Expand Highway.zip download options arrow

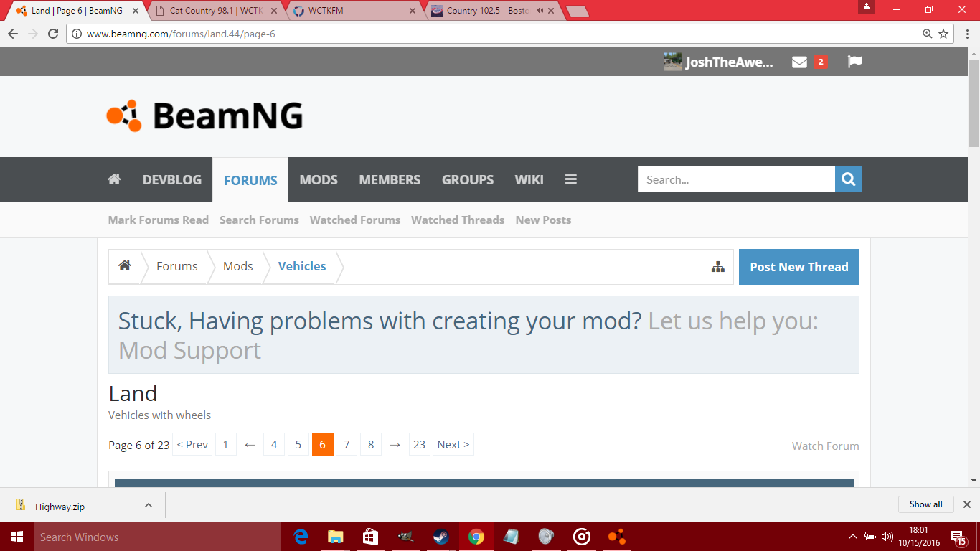tap(149, 505)
